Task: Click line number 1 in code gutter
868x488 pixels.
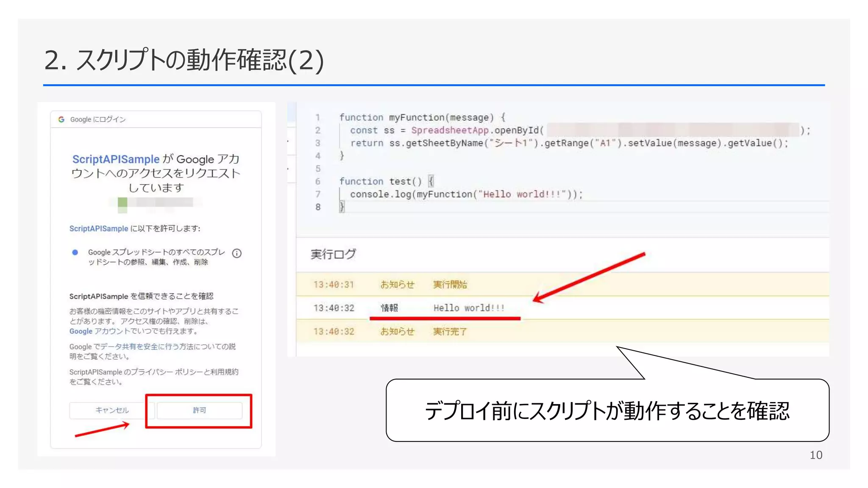Action: 318,117
